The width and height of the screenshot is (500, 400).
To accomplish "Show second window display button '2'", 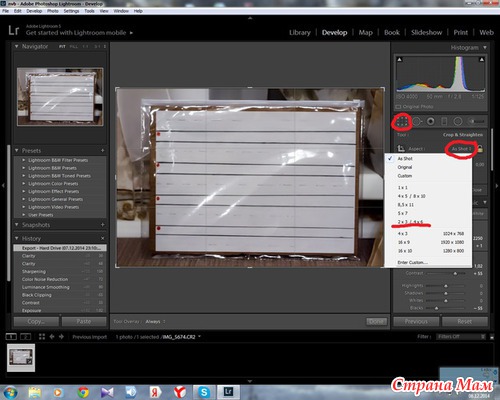I will coord(26,337).
